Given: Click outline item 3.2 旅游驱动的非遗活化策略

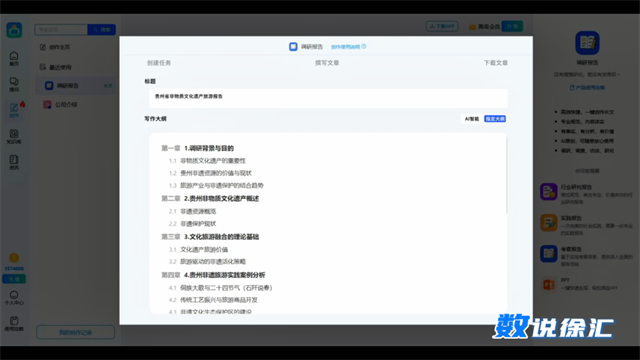Looking at the screenshot, I should (x=207, y=262).
